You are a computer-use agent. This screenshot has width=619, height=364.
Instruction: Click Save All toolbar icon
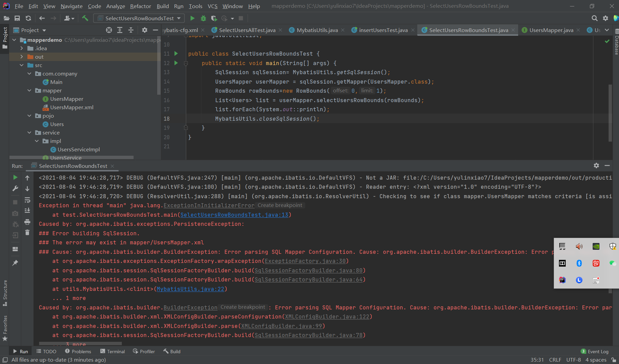[x=17, y=18]
